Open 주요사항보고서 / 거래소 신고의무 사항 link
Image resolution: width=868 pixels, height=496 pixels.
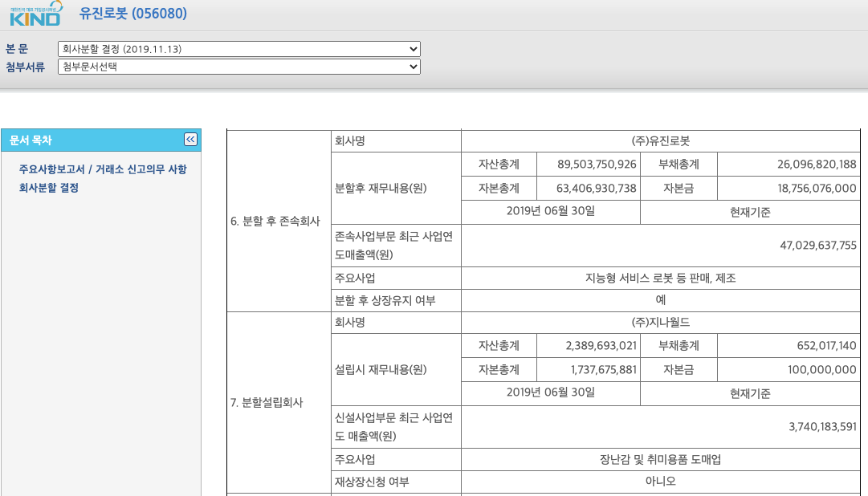point(103,169)
